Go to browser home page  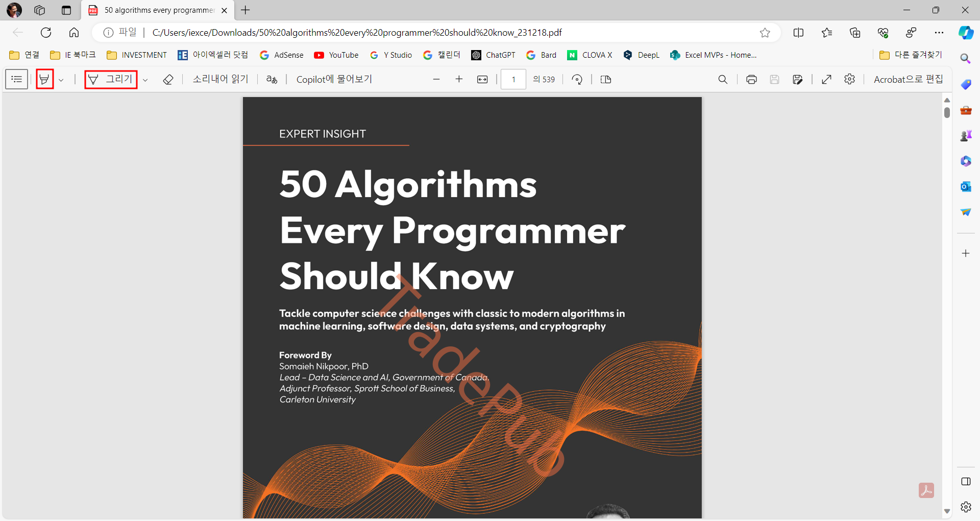(74, 33)
